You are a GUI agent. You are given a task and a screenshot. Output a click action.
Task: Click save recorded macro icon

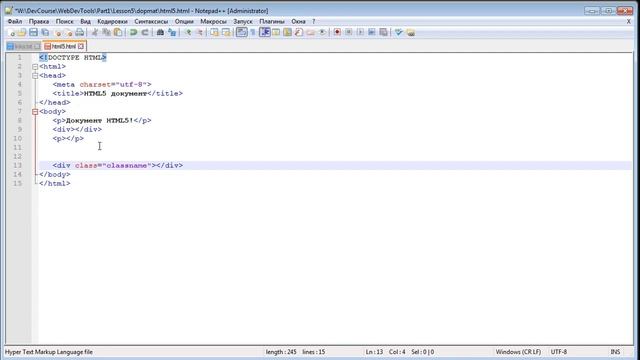pos(383,32)
